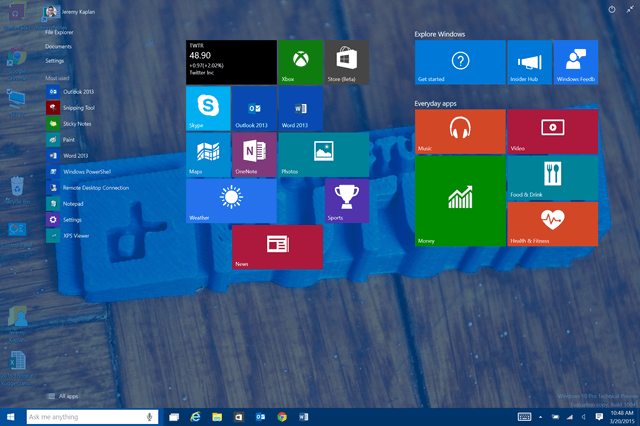This screenshot has height=426, width=640.
Task: Open Word from the taskbar
Action: point(304,417)
